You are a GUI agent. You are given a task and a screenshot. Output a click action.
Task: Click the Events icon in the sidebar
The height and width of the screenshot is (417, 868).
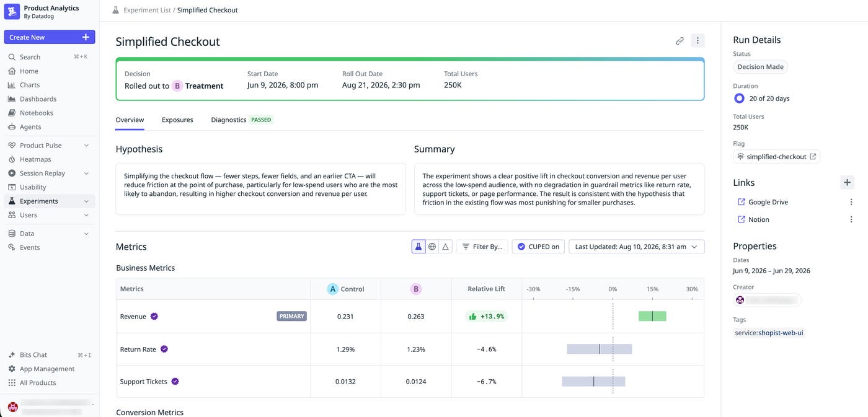pos(12,247)
